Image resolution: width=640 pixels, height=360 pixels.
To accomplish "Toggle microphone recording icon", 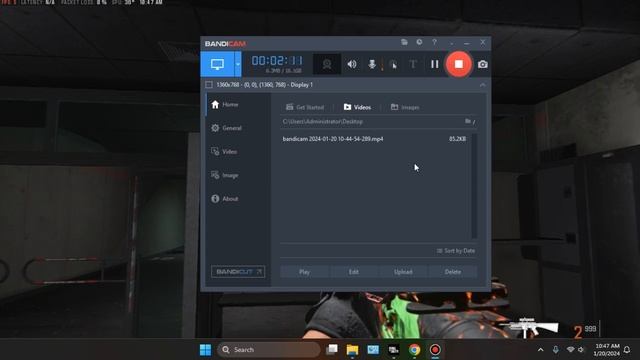I will pos(372,64).
